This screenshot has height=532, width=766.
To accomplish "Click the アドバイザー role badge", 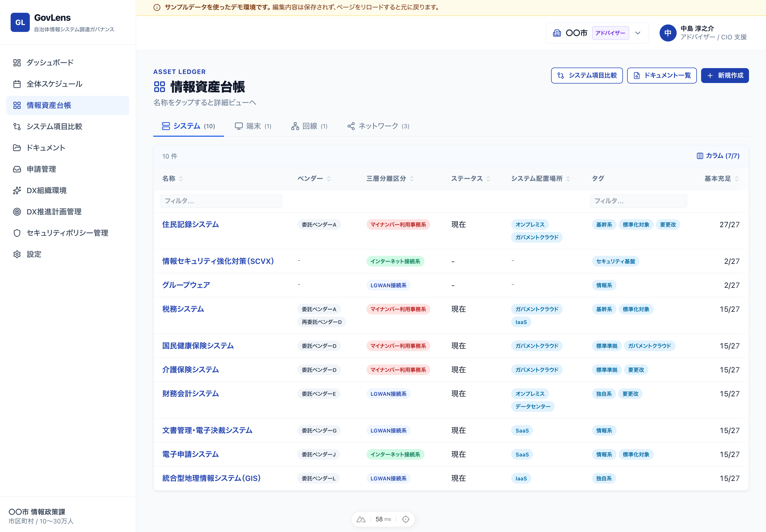I will (x=610, y=33).
